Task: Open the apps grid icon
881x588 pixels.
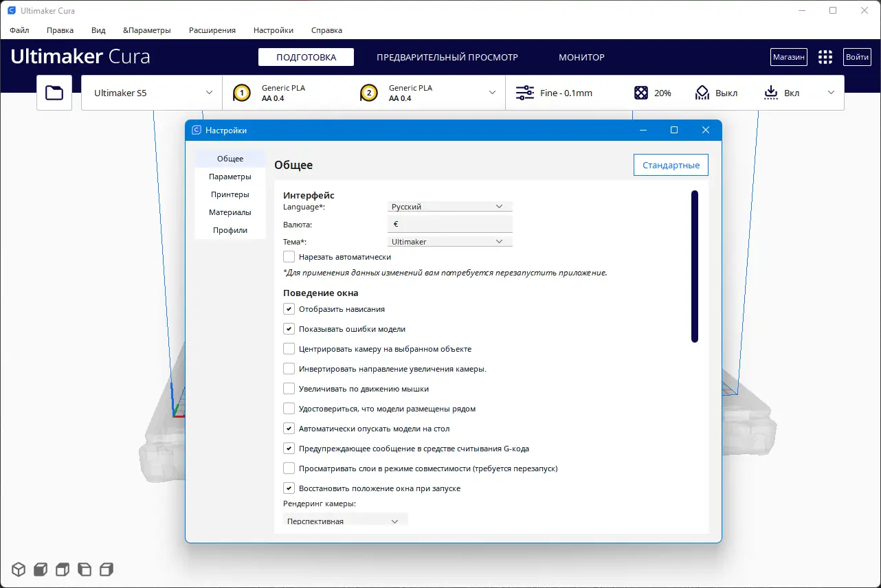Action: point(825,57)
